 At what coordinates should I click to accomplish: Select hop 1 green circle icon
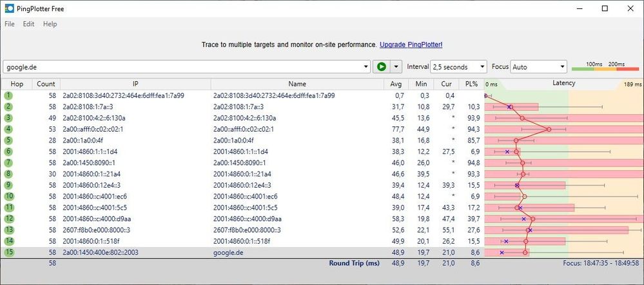tap(9, 95)
